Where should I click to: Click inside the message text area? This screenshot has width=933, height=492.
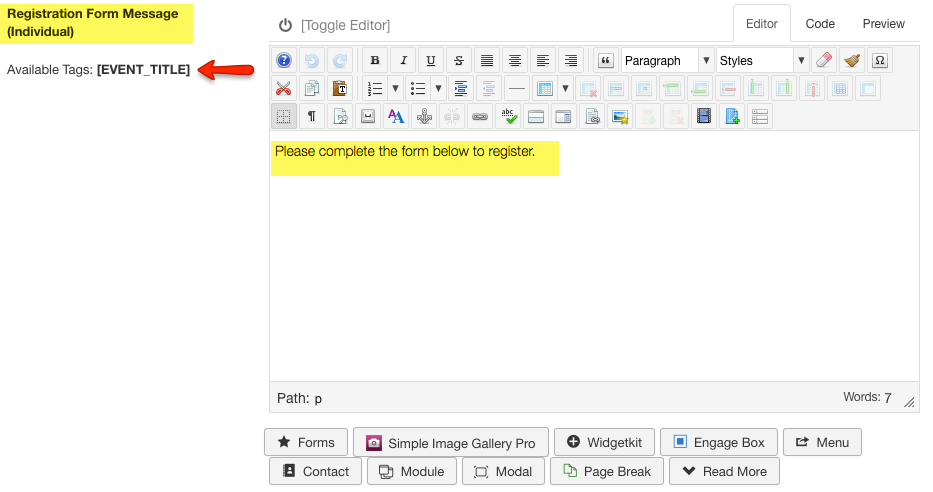pos(594,256)
